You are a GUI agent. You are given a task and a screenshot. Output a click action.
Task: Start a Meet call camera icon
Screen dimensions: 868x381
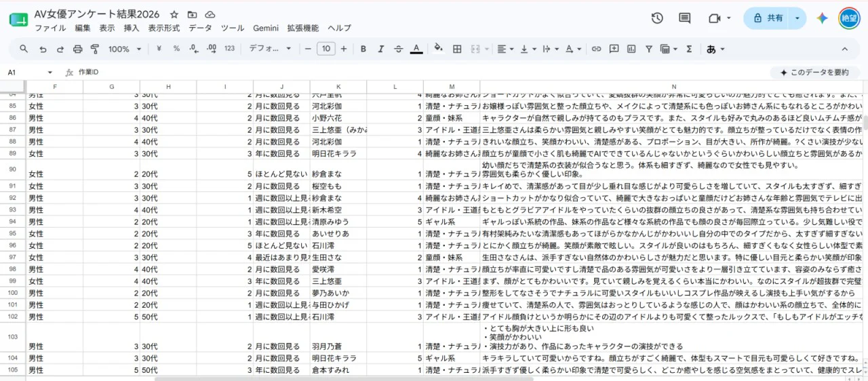(x=714, y=18)
